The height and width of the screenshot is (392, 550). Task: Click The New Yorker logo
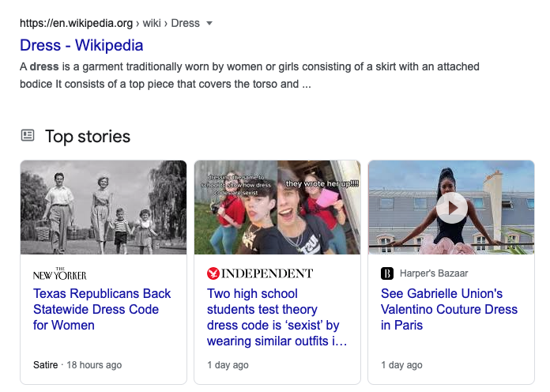tap(60, 273)
